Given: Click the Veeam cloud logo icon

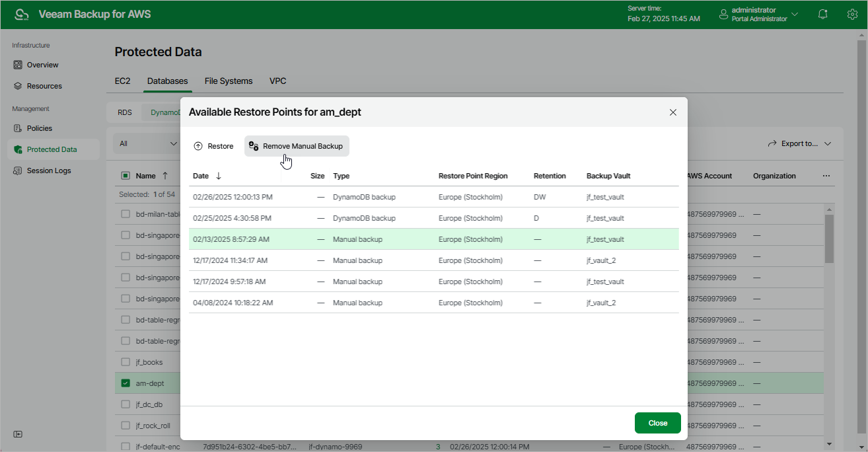Looking at the screenshot, I should point(22,15).
